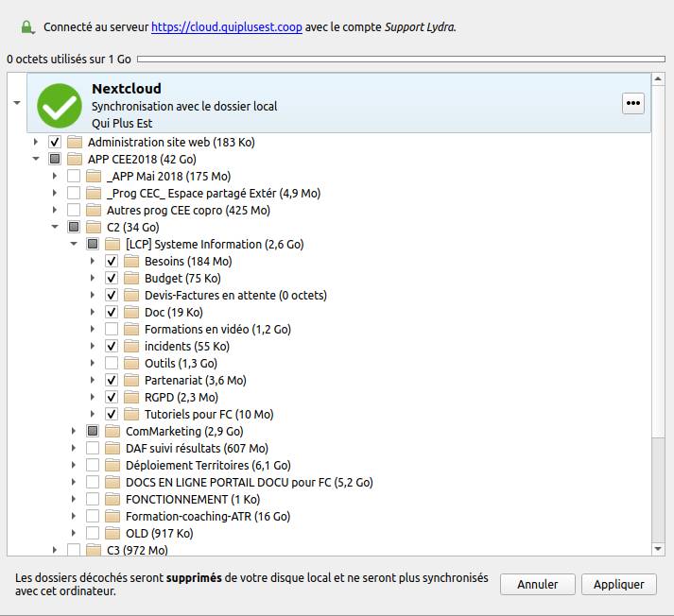Collapse the C2 (34 Go) folder
The image size is (674, 616).
(55, 227)
